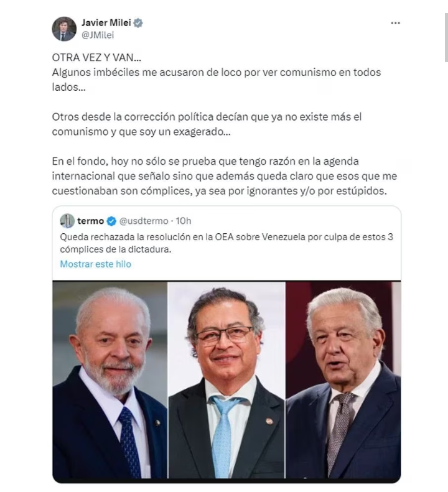Click the blue verified badge beside termo
Viewport: 448px width, 492px height.
point(111,221)
